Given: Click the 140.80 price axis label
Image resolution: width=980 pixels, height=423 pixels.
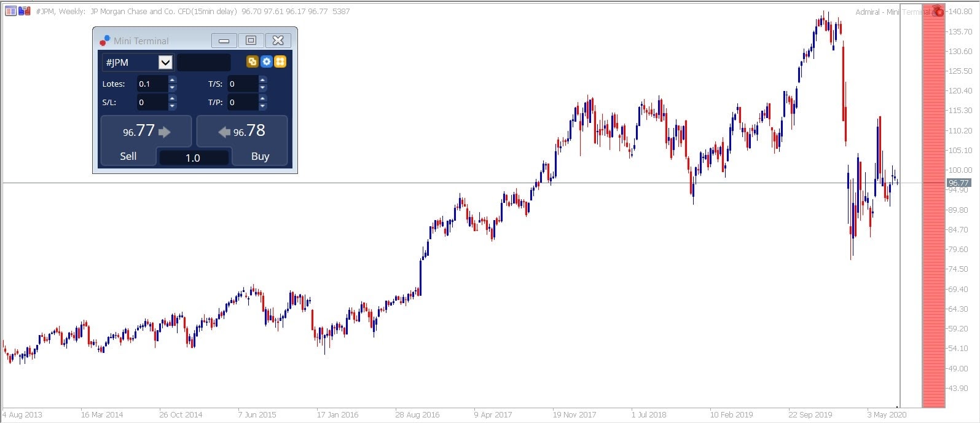Looking at the screenshot, I should pyautogui.click(x=960, y=11).
